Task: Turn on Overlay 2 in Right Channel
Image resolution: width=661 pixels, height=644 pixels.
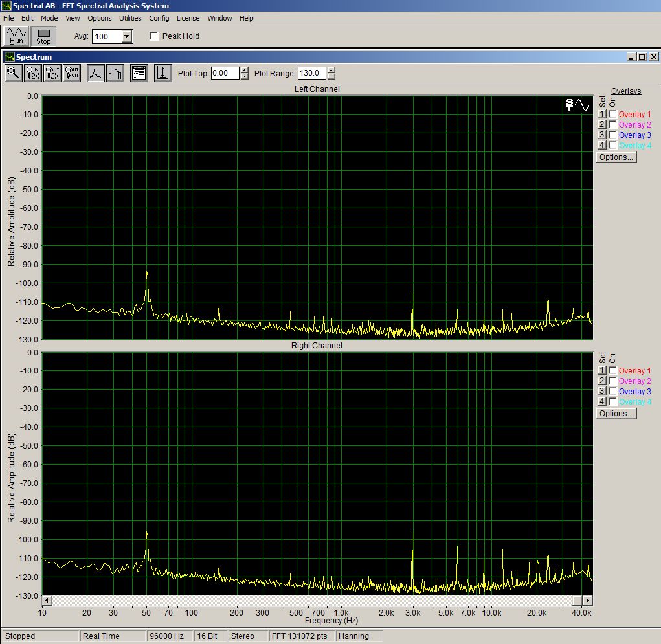Action: [x=613, y=381]
